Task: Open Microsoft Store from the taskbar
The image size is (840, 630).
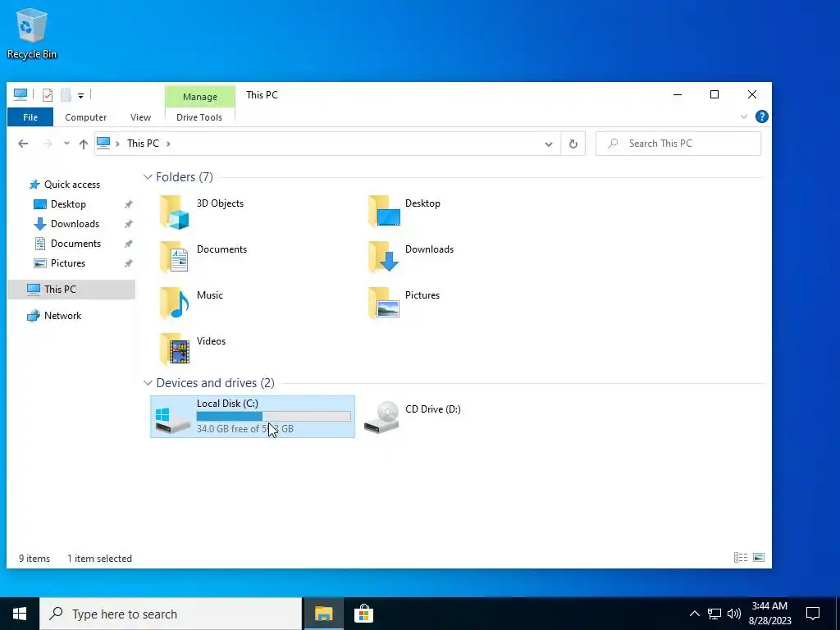Action: point(363,614)
